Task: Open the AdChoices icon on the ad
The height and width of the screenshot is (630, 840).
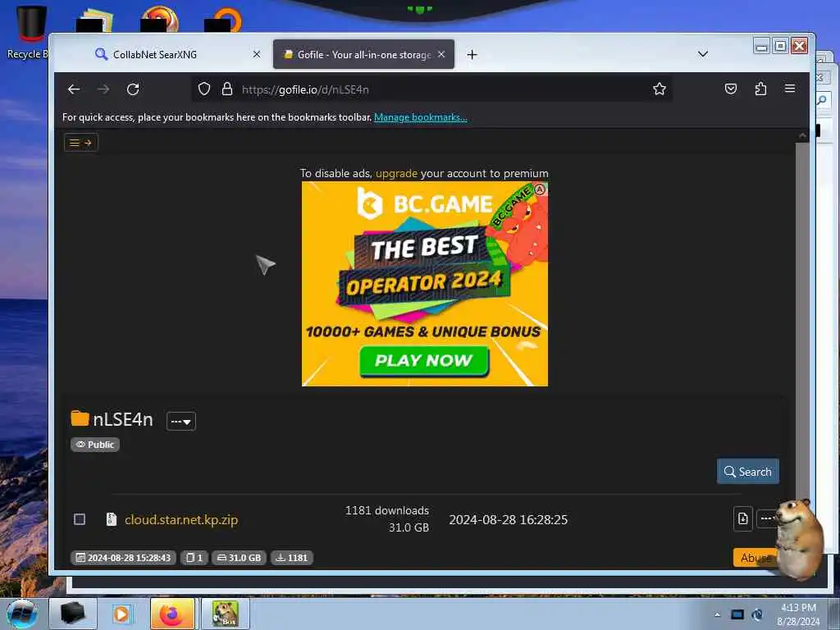Action: tap(540, 189)
